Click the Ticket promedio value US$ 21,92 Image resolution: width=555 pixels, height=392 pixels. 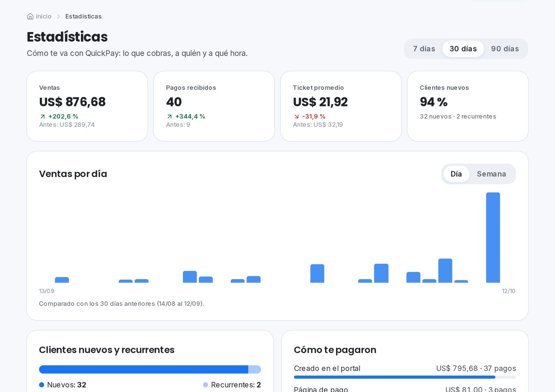pos(320,102)
